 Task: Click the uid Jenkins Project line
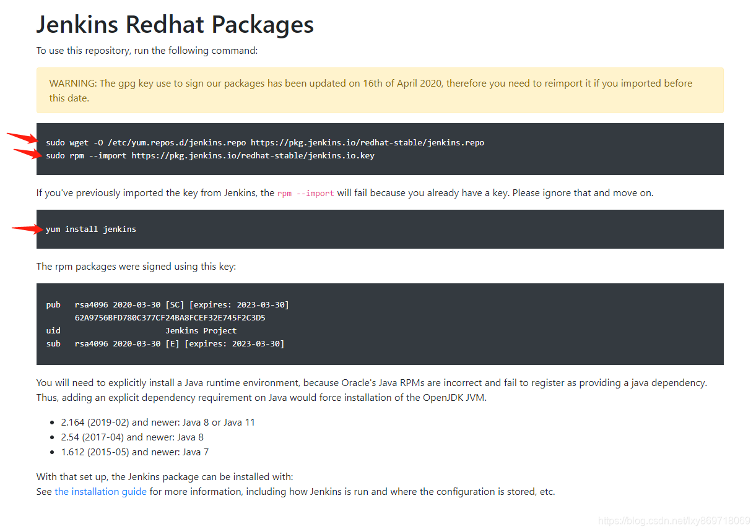tap(141, 330)
